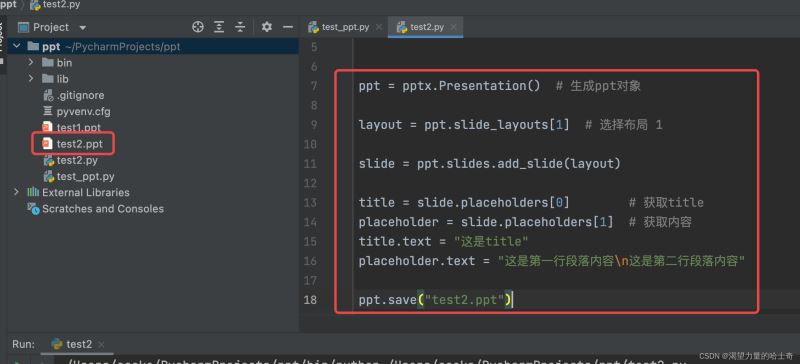Expand External Libraries node
Screen dimensions: 800x364
16,192
